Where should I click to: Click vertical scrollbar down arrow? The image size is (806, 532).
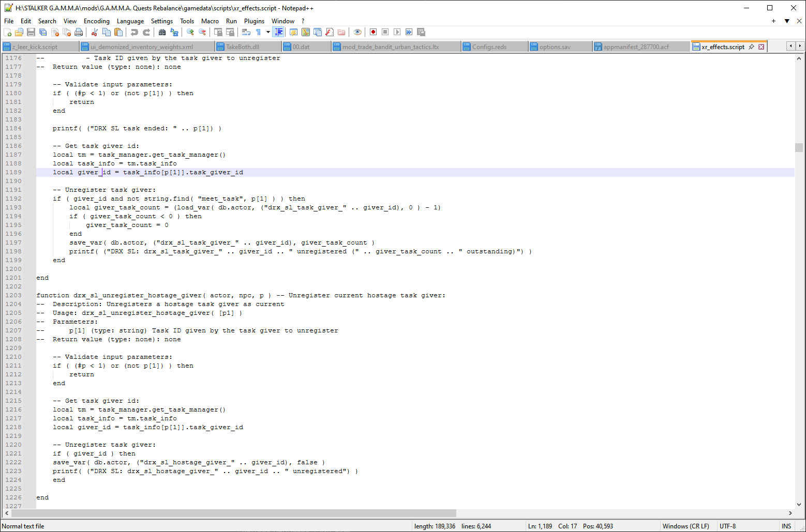[x=799, y=505]
